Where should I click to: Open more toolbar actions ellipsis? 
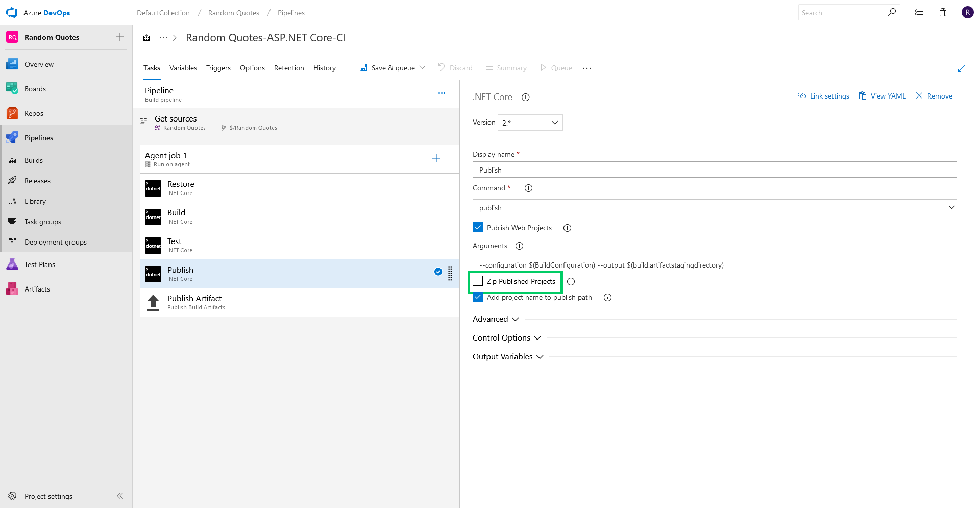point(587,68)
